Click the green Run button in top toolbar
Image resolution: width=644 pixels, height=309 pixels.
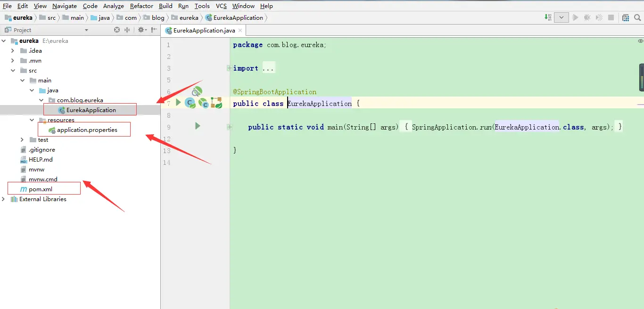pyautogui.click(x=575, y=17)
